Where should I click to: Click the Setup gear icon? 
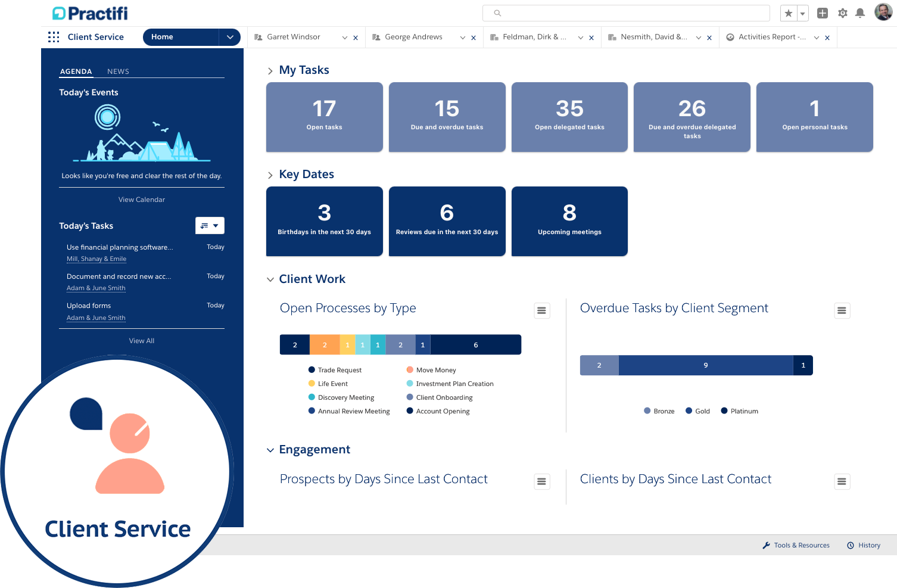coord(842,13)
